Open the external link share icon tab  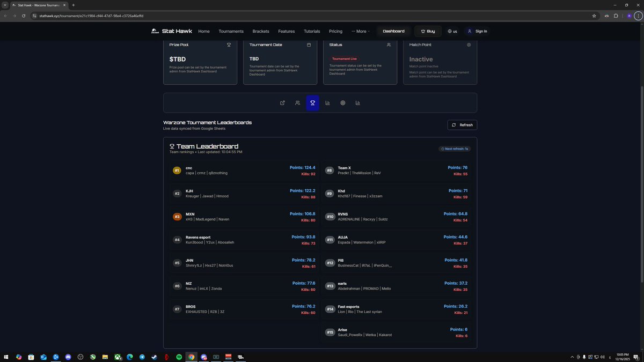(282, 103)
